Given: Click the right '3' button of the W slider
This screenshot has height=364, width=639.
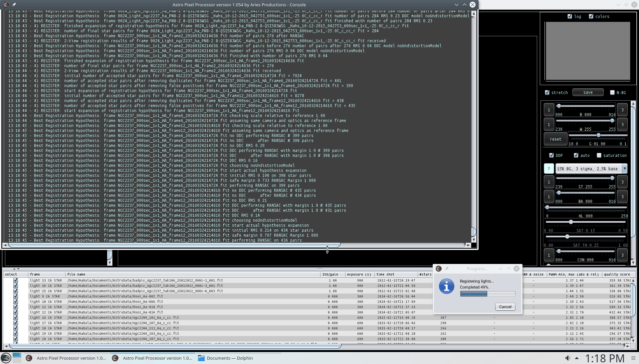Looking at the screenshot, I should tap(622, 124).
